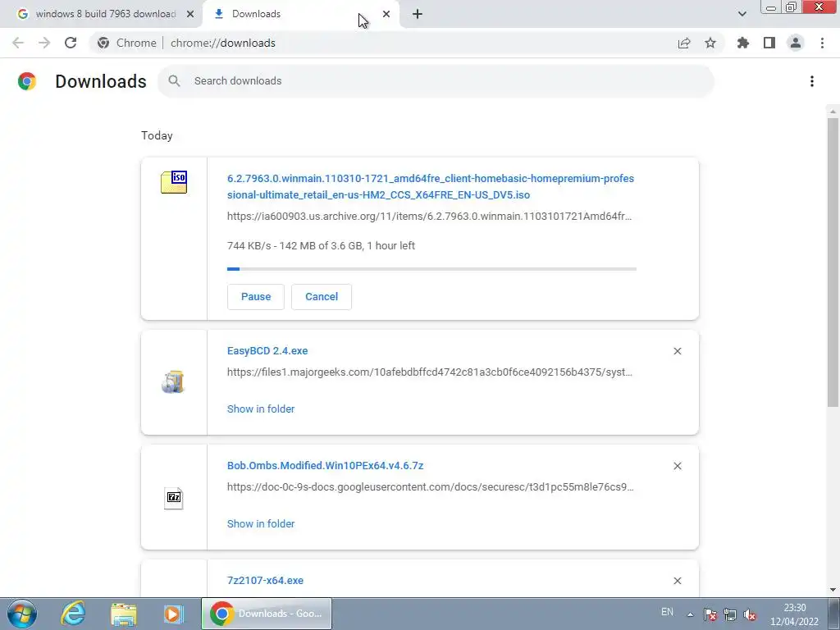Open Windows Explorer from the taskbar

tap(124, 614)
